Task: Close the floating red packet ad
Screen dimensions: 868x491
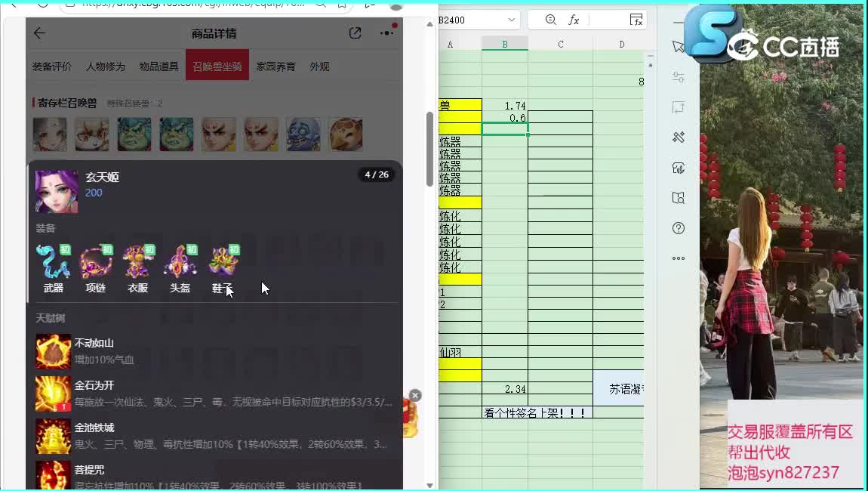Action: pyautogui.click(x=415, y=395)
